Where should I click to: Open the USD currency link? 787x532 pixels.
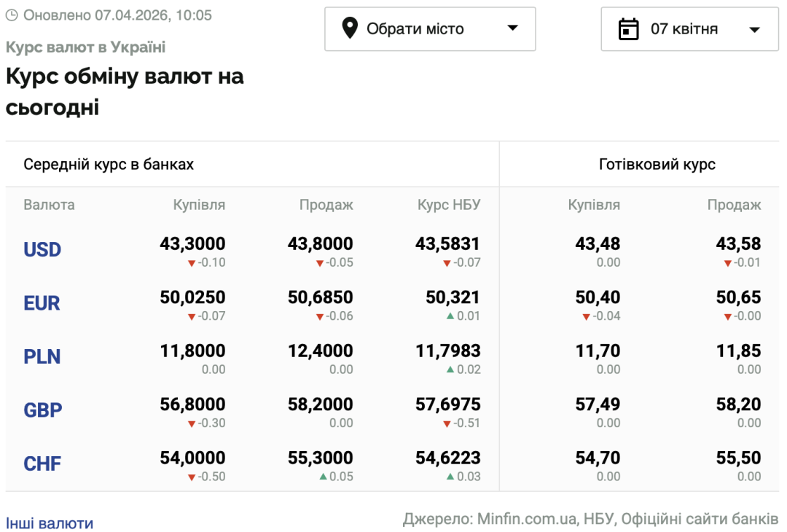[x=42, y=250]
